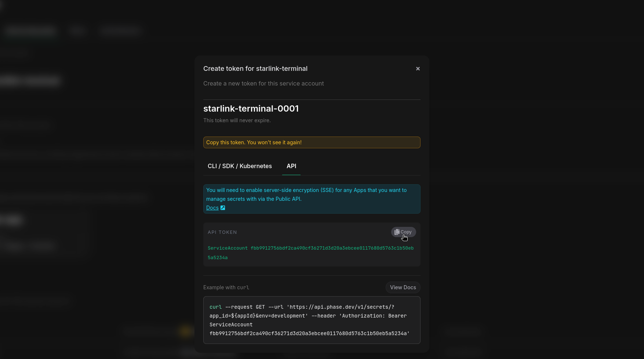This screenshot has height=359, width=644.
Task: Copy the API token
Action: click(403, 232)
